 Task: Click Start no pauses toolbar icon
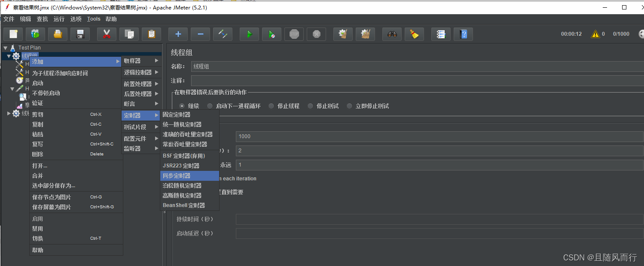point(272,34)
